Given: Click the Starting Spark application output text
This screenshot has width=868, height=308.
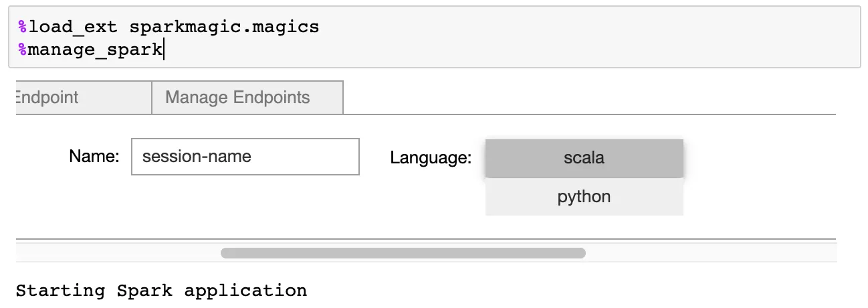Looking at the screenshot, I should (161, 291).
